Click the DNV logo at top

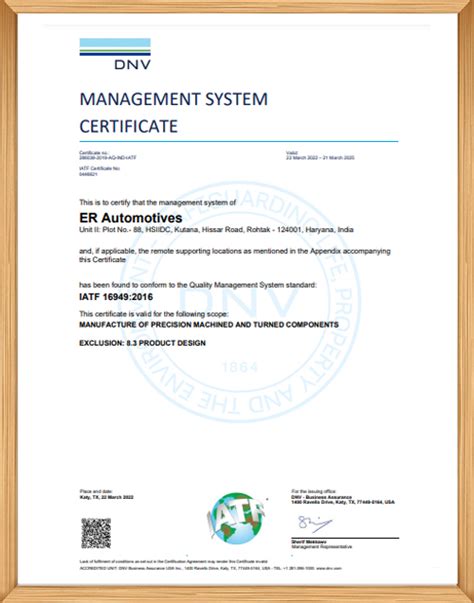pos(115,54)
